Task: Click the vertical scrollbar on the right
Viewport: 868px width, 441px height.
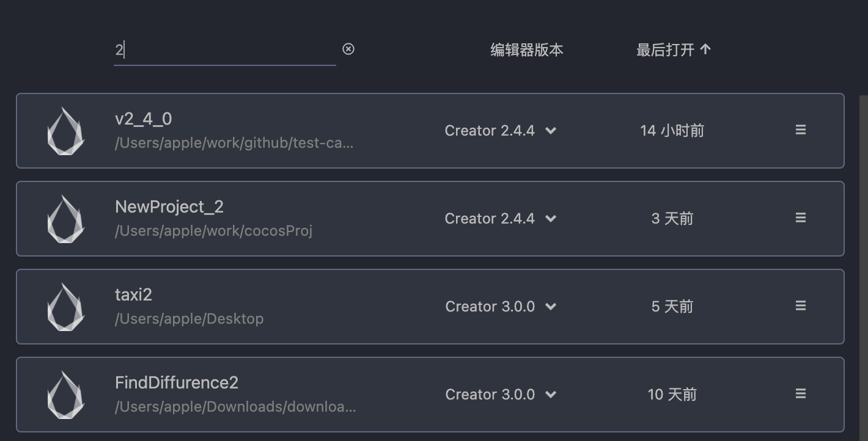Action: point(863,244)
